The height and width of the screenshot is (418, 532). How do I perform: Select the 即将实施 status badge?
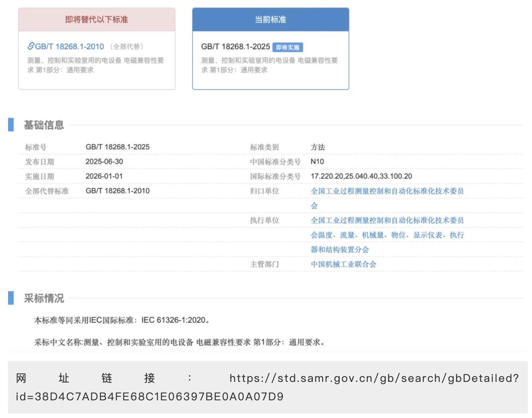coord(288,47)
